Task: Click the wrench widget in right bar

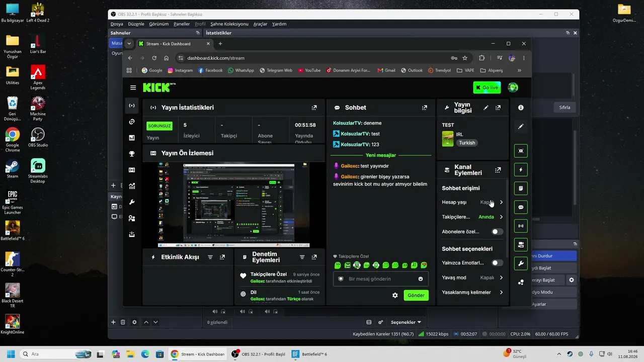Action: point(521,263)
